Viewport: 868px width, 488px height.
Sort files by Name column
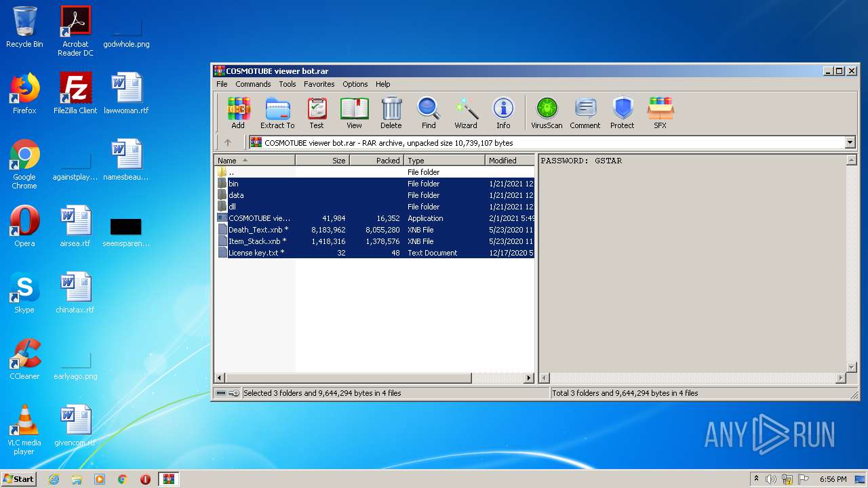pyautogui.click(x=255, y=161)
